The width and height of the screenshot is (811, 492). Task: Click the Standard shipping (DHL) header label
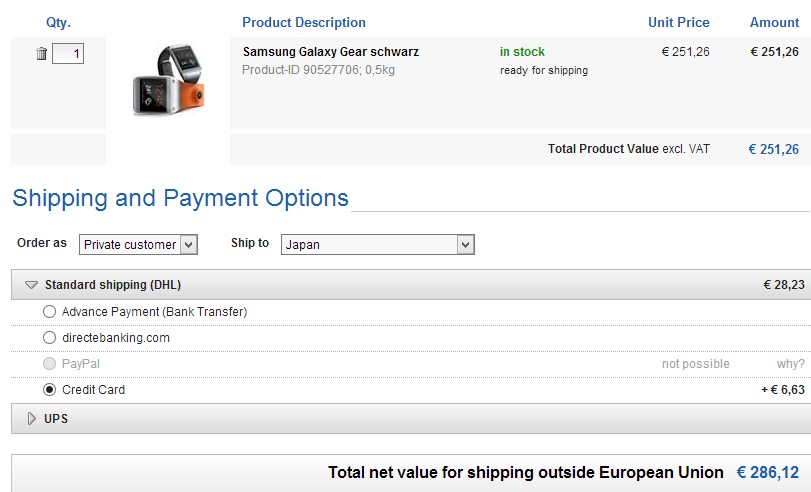coord(113,285)
